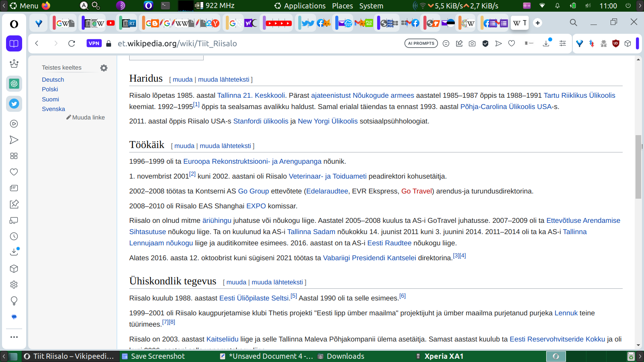Image resolution: width=644 pixels, height=362 pixels.
Task: Send page to My Flow from address bar
Action: 499,43
